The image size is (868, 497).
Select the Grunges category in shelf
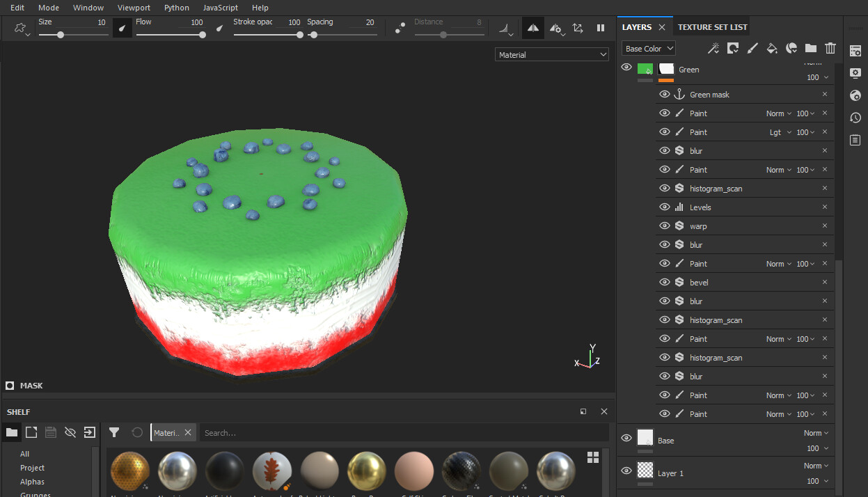[36, 494]
